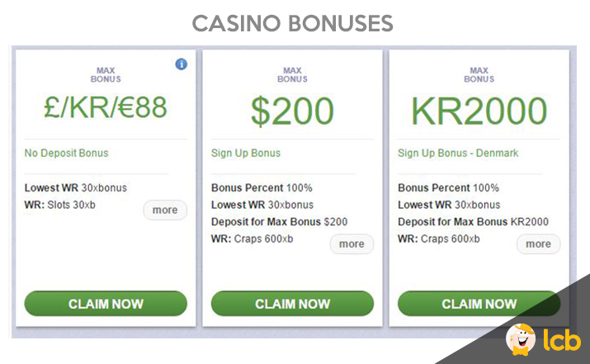Click the yellow lcb logo text
Viewport: 590px width, 364px height.
(x=562, y=339)
